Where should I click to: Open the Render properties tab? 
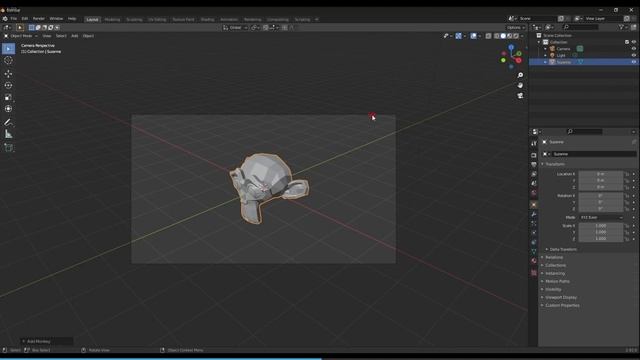click(x=534, y=155)
